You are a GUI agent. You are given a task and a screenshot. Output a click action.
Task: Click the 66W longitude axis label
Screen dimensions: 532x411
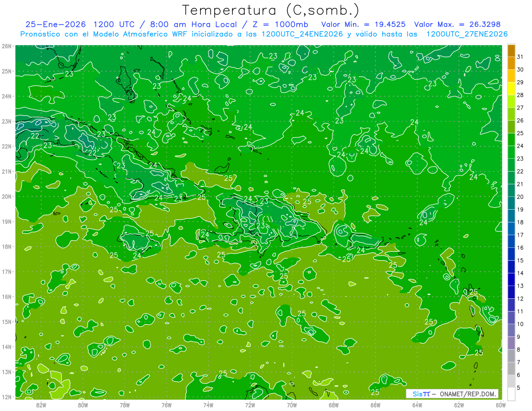pyautogui.click(x=375, y=404)
